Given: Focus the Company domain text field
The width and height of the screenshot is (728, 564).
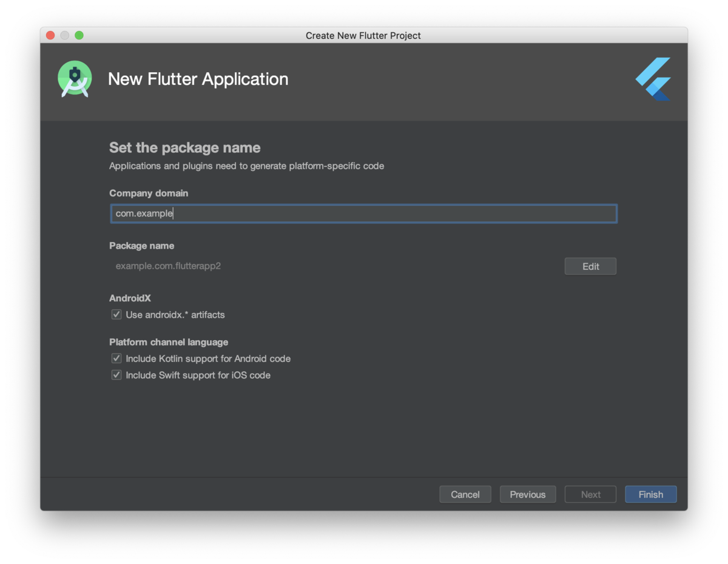Looking at the screenshot, I should coord(363,213).
